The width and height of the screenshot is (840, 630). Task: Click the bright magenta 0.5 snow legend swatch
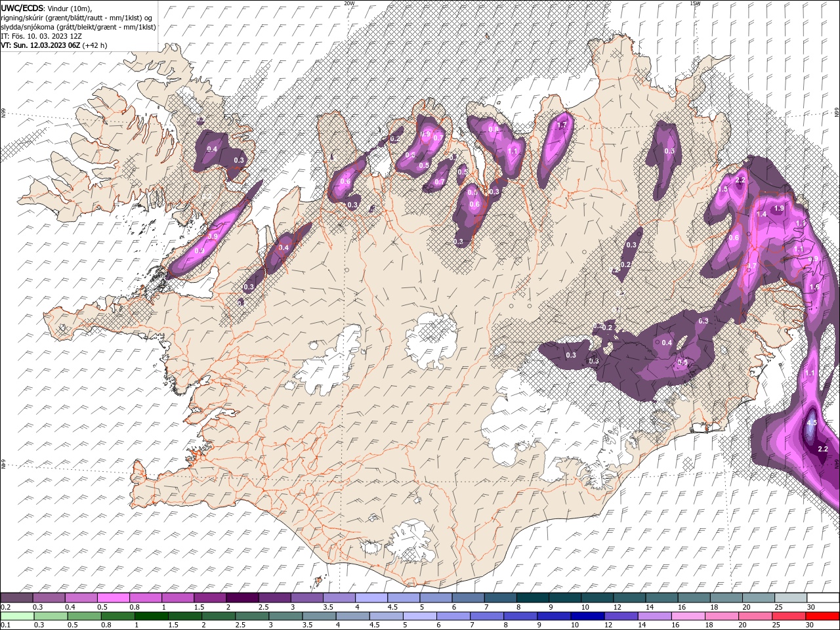tap(114, 598)
